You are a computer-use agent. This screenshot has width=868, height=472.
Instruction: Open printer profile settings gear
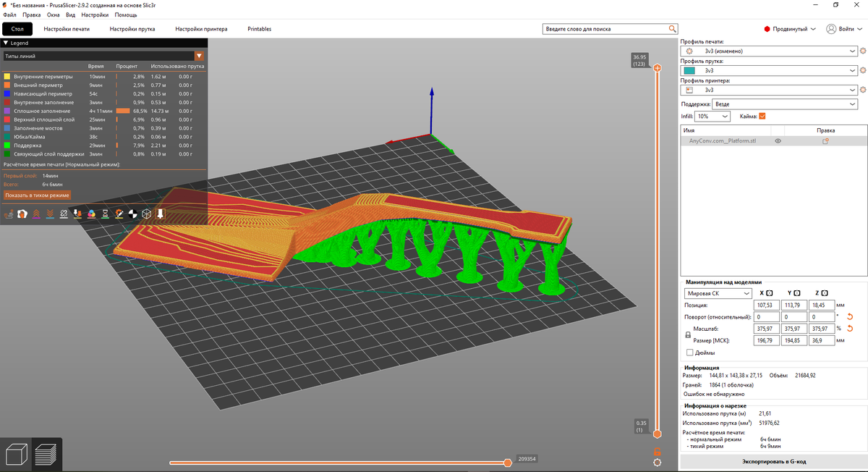click(x=863, y=90)
